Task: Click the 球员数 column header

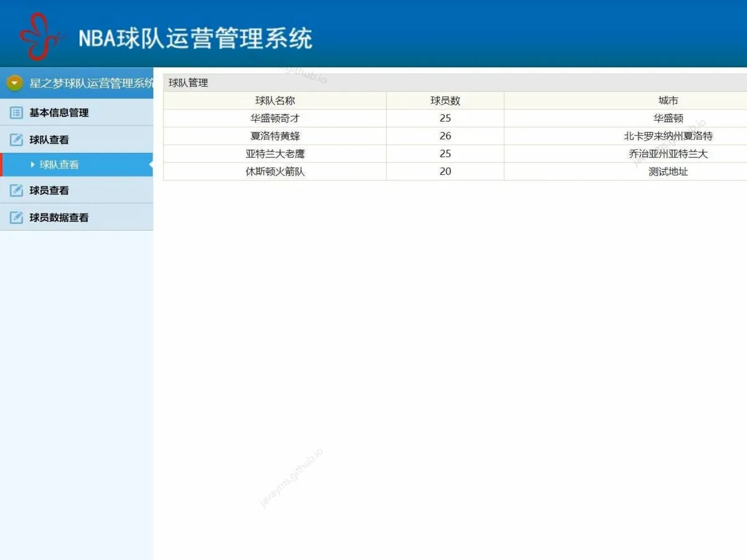Action: (445, 101)
